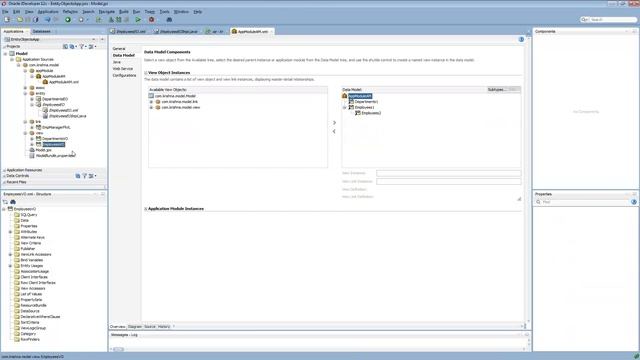Click the Properties panel find magnifier icon

(538, 202)
